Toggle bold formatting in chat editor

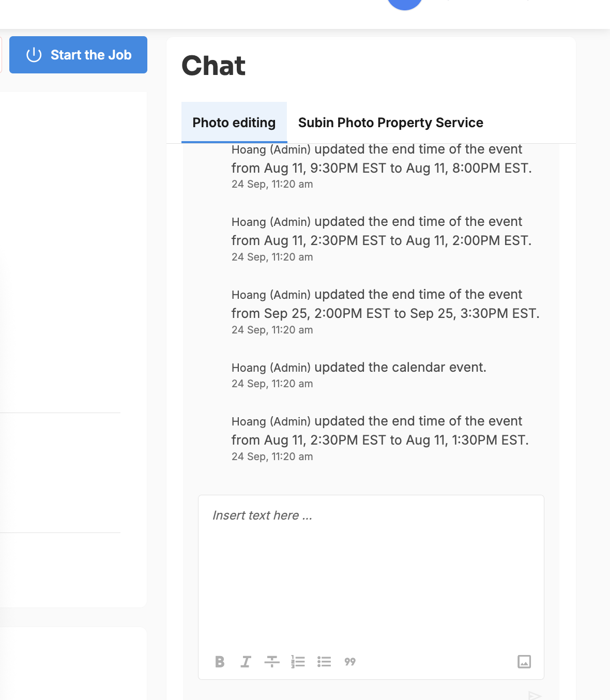click(220, 662)
